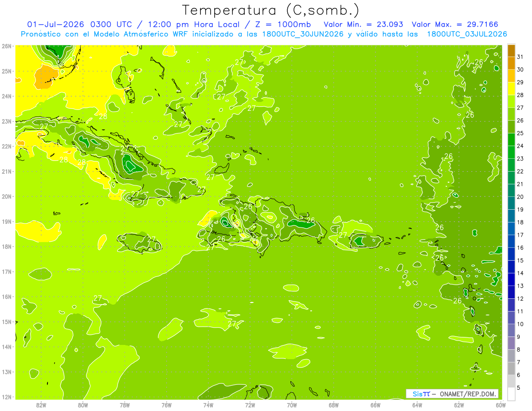532x411 pixels.
Task: Click the "24N" latitude axis label
Action: click(x=6, y=96)
